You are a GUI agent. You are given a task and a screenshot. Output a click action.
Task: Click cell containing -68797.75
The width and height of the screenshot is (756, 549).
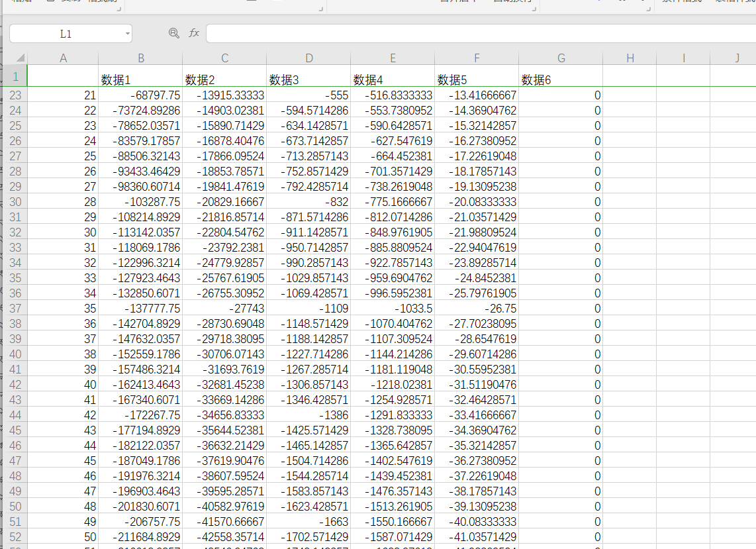[140, 95]
